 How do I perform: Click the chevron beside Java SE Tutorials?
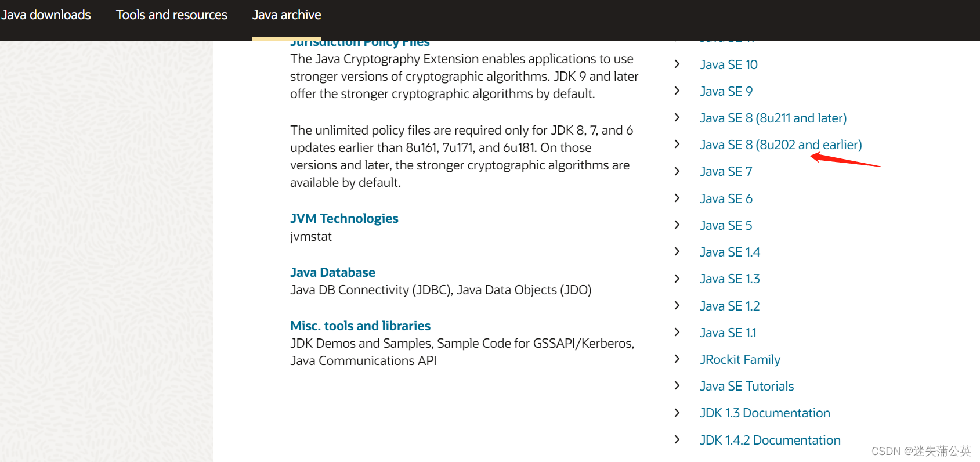click(x=677, y=385)
